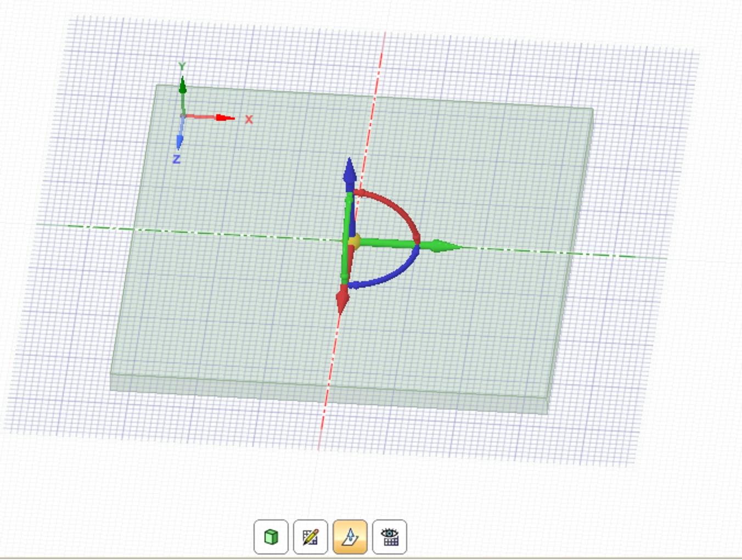The image size is (742, 560).
Task: Click the blue "Z" axis label
Action: tap(176, 159)
